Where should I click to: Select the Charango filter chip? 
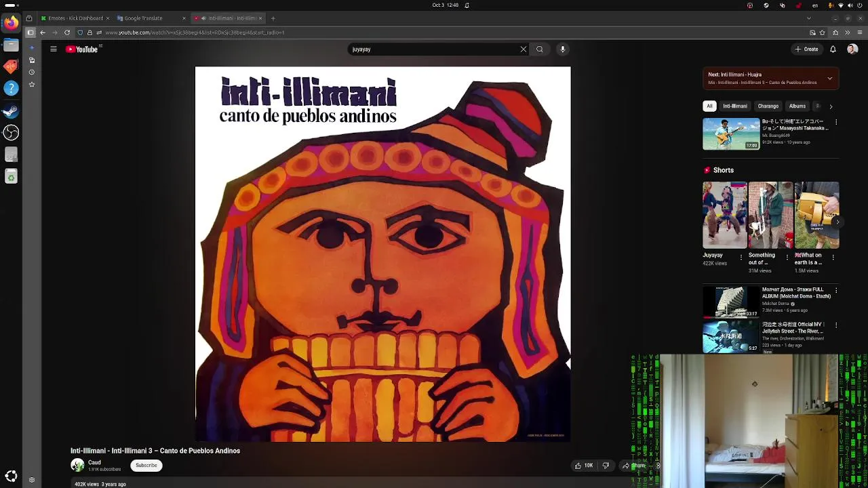tap(768, 106)
